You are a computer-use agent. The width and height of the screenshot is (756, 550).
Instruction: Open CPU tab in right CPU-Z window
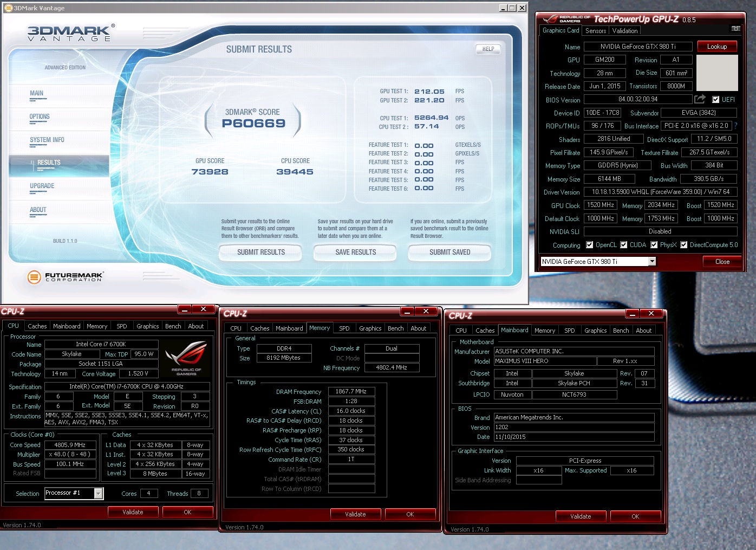[x=461, y=331]
